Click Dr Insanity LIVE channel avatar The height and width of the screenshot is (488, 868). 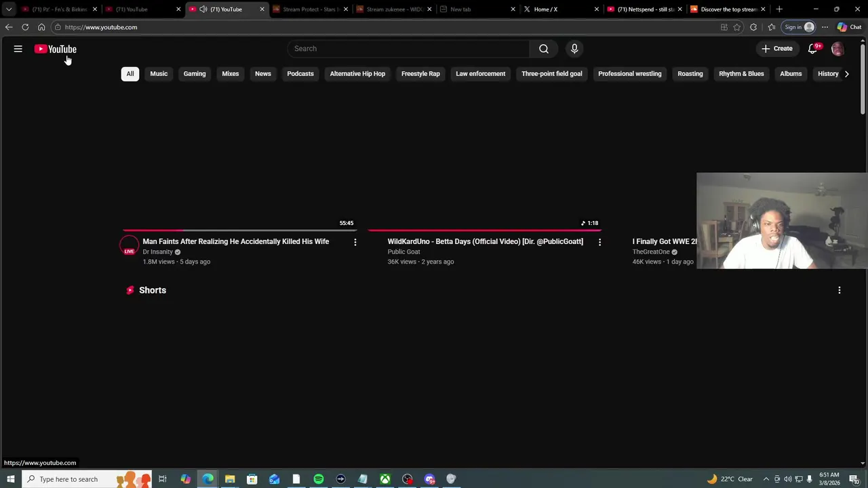[129, 245]
